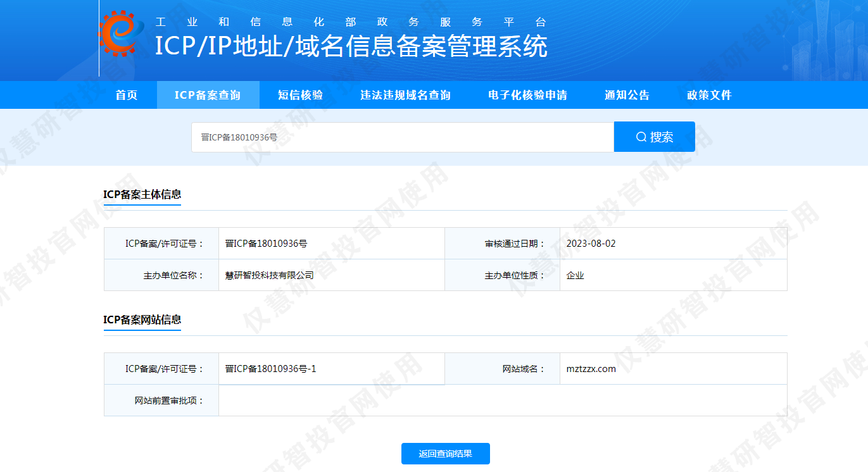868x472 pixels.
Task: Click the 企业 organization type value
Action: pyautogui.click(x=575, y=275)
